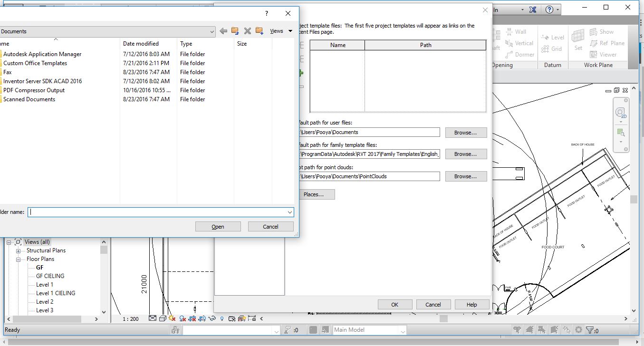Toggle the temporary view properties icon

232,318
